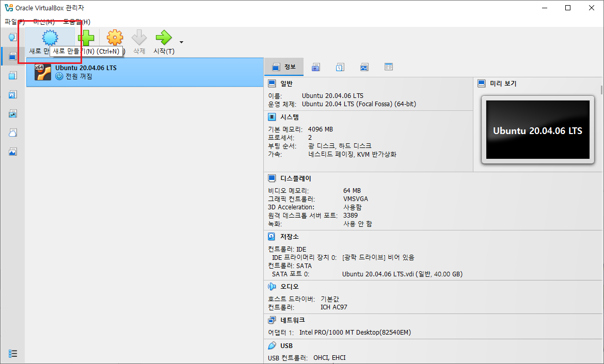604x364 pixels.
Task: Open the USB section header
Action: [x=286, y=345]
